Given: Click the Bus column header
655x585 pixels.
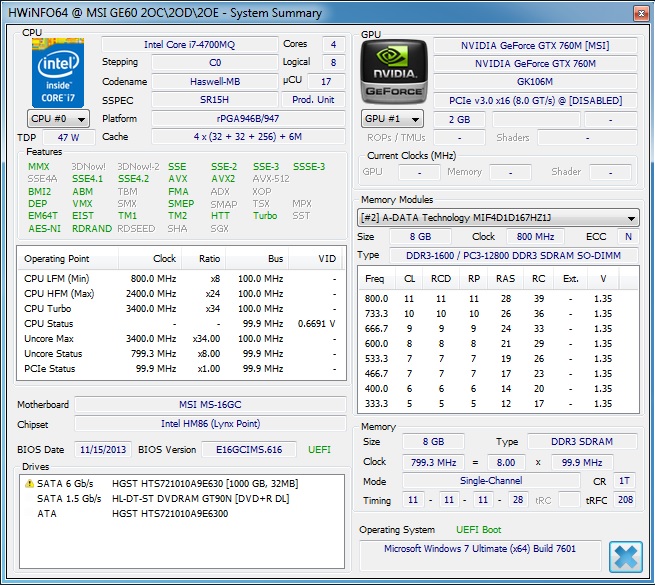Looking at the screenshot, I should coord(257,259).
